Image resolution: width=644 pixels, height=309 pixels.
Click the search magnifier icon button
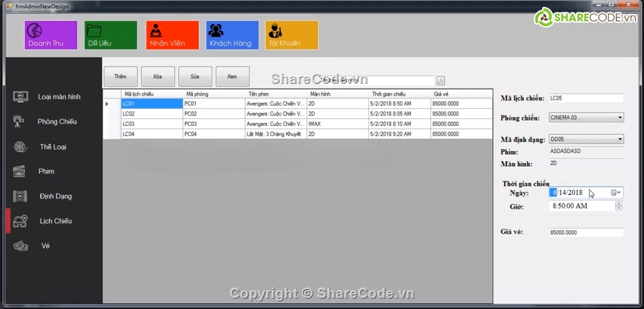pyautogui.click(x=441, y=81)
